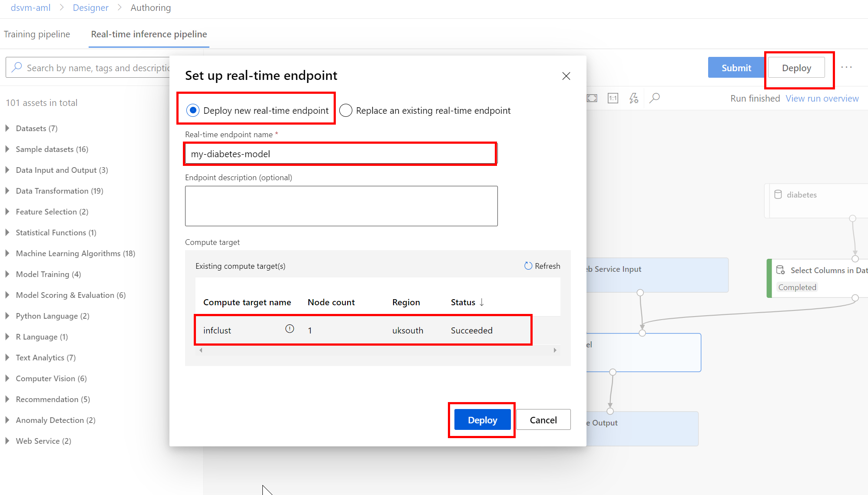Click the blue Deploy button in dialog
Image resolution: width=868 pixels, height=495 pixels.
[x=482, y=420]
